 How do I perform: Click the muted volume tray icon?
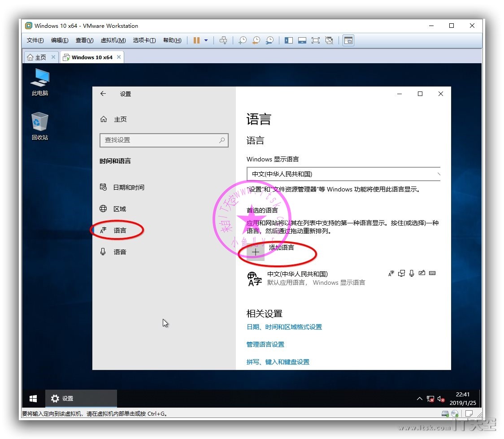point(441,399)
